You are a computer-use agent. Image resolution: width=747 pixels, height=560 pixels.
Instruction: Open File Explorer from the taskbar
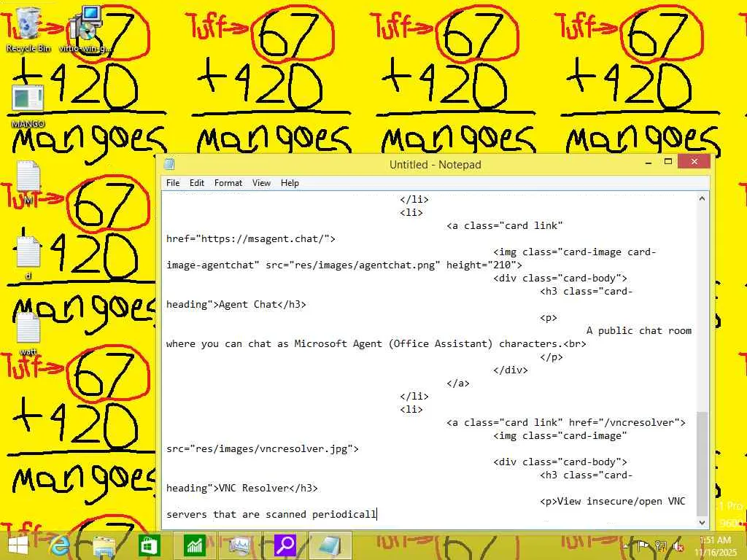pos(104,545)
